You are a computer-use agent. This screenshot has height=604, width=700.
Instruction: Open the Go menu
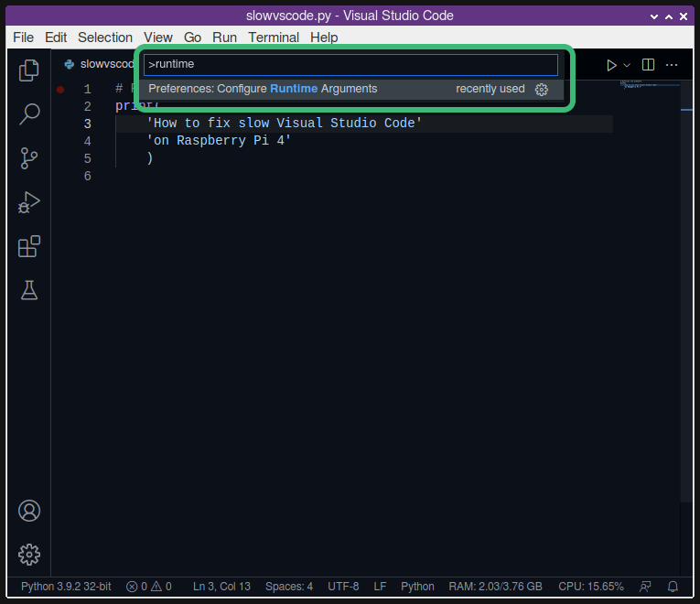pyautogui.click(x=192, y=38)
